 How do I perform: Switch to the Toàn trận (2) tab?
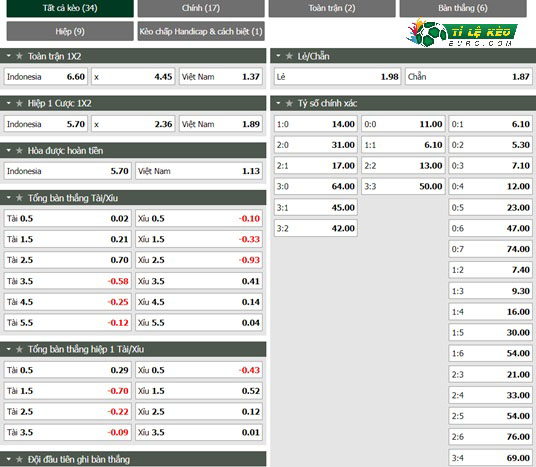click(332, 8)
